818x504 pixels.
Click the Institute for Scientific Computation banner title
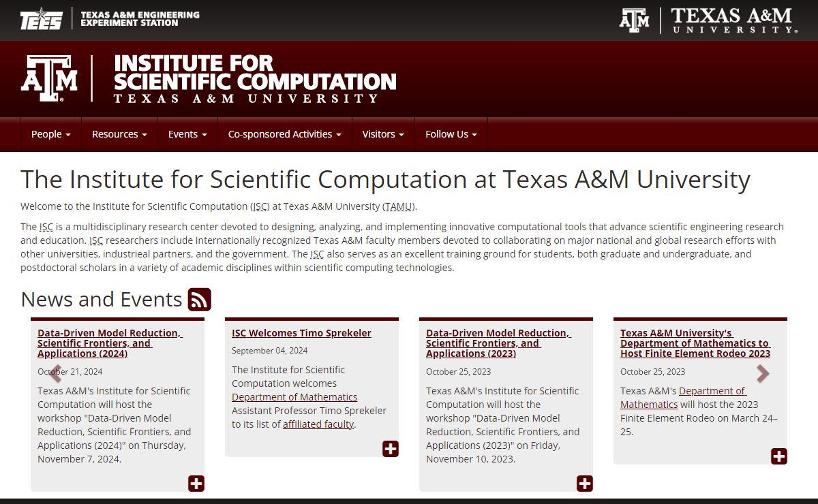pyautogui.click(x=255, y=78)
